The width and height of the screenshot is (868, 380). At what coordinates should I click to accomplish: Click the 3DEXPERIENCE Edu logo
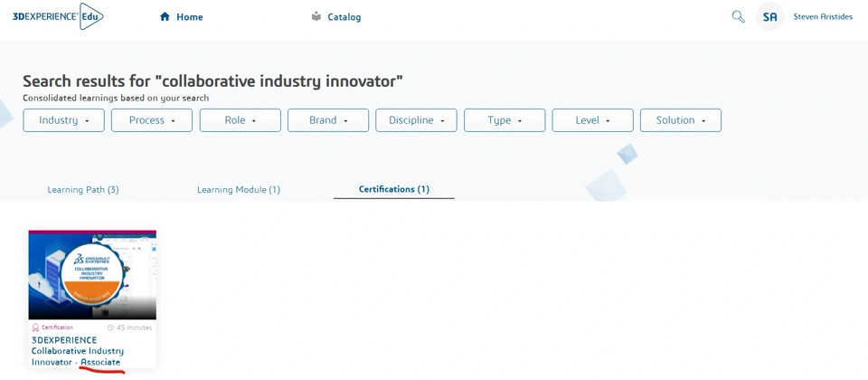tap(57, 16)
